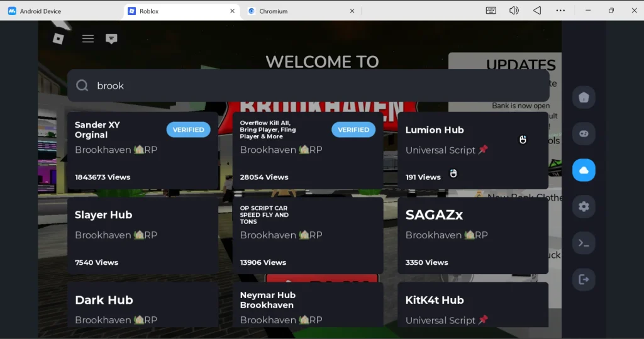Click the Chromium tab icon
The width and height of the screenshot is (644, 339).
coord(252,11)
